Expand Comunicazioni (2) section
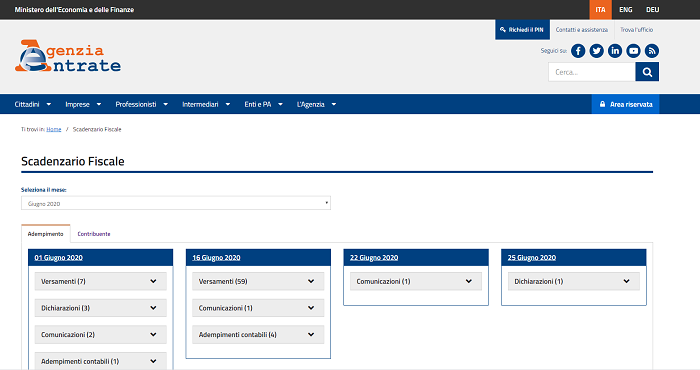This screenshot has width=700, height=370. pos(100,334)
